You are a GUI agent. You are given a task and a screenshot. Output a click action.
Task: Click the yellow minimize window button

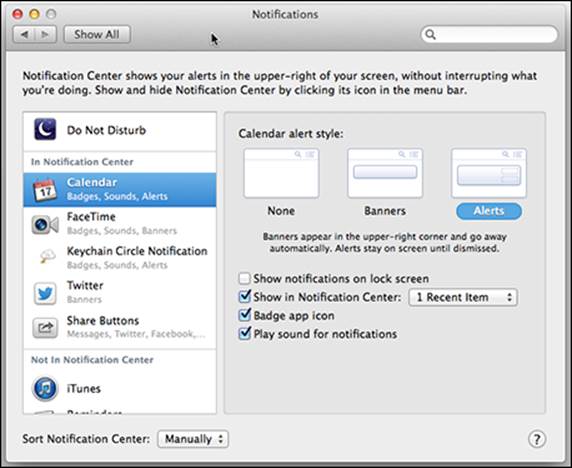click(x=34, y=14)
